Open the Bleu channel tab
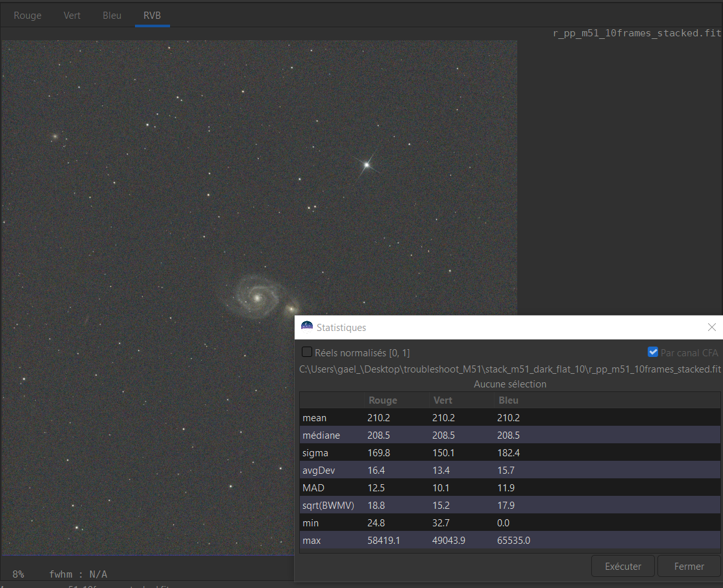This screenshot has height=588, width=723. (x=112, y=16)
